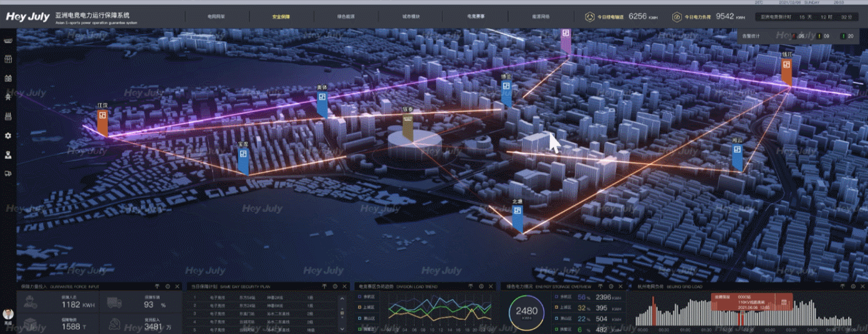The image size is (868, 334).
Task: Select the red highlighted bar in grid load chart
Action: click(x=654, y=310)
